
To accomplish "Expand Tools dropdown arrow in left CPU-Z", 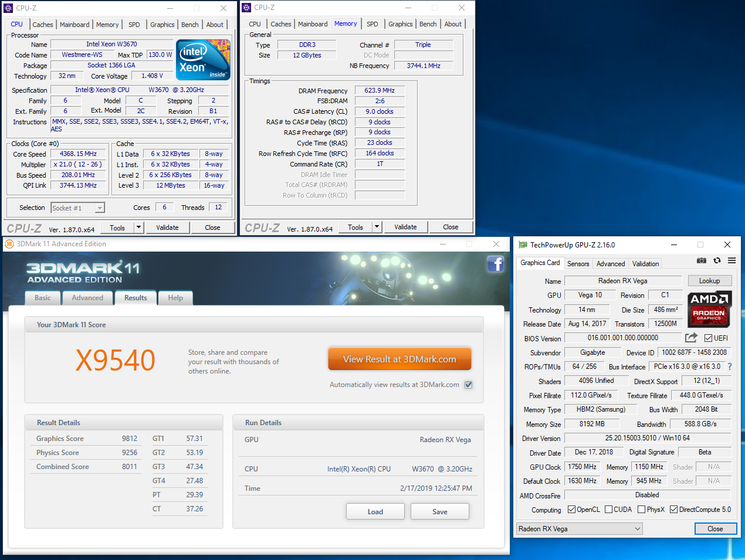I will [x=138, y=228].
